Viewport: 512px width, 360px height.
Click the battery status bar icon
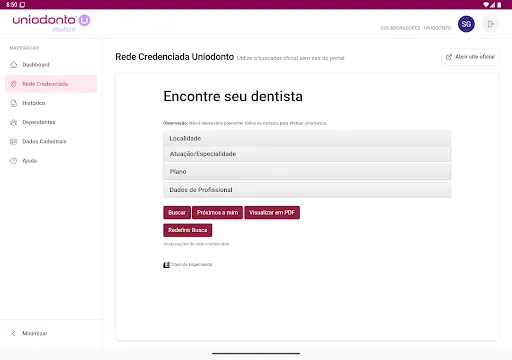click(x=499, y=5)
